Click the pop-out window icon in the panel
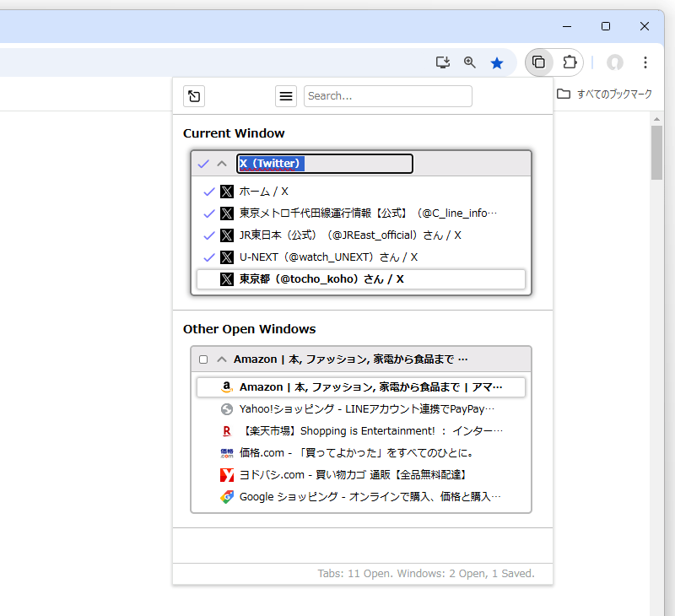This screenshot has height=616, width=675. coord(194,96)
